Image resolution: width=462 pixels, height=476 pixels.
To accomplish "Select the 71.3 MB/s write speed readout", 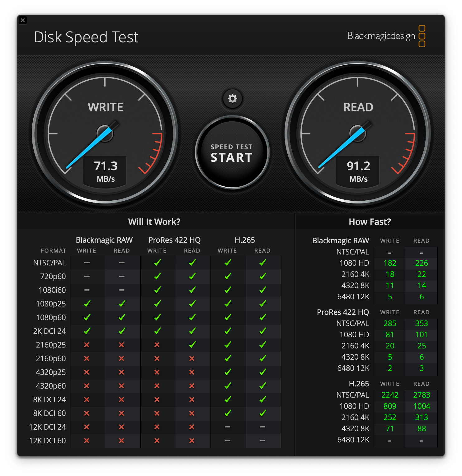I will pos(106,171).
